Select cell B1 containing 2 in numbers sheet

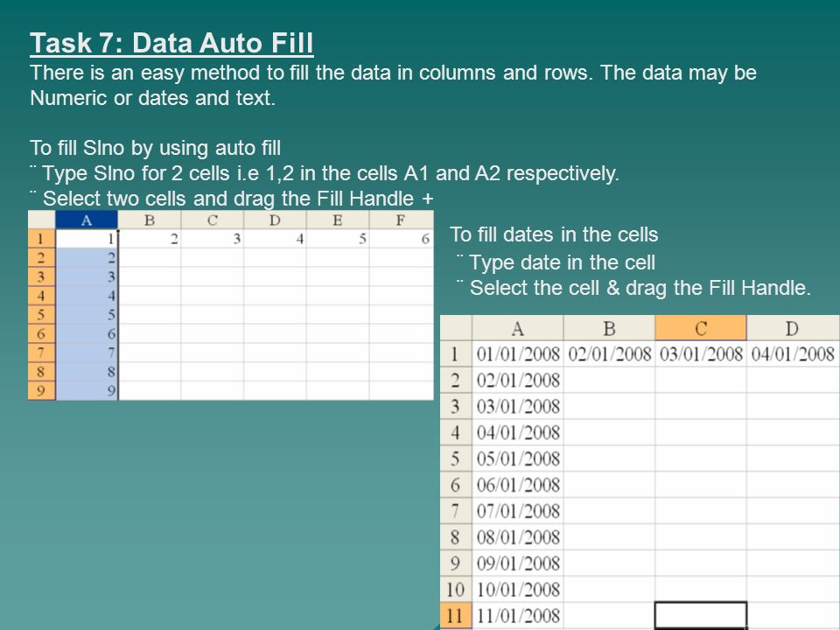(x=150, y=238)
